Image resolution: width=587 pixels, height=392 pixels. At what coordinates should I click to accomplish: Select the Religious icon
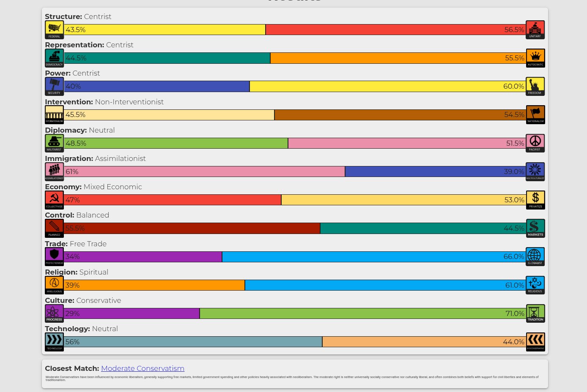coord(535,285)
